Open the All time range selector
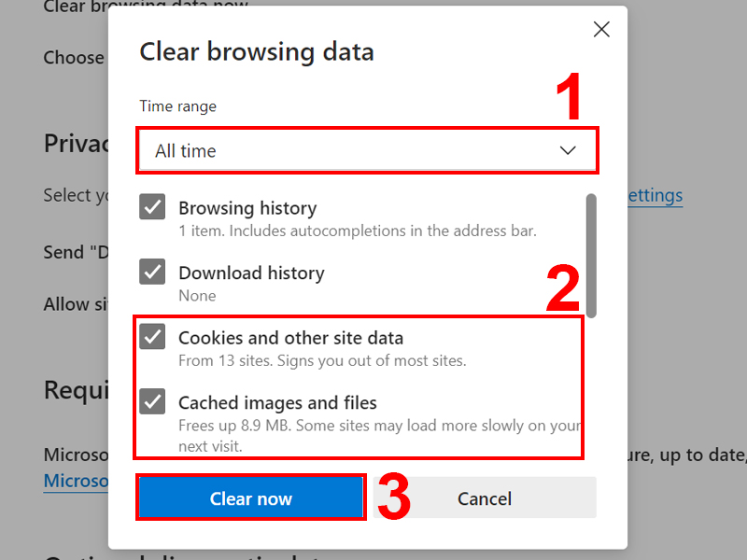 coord(366,150)
